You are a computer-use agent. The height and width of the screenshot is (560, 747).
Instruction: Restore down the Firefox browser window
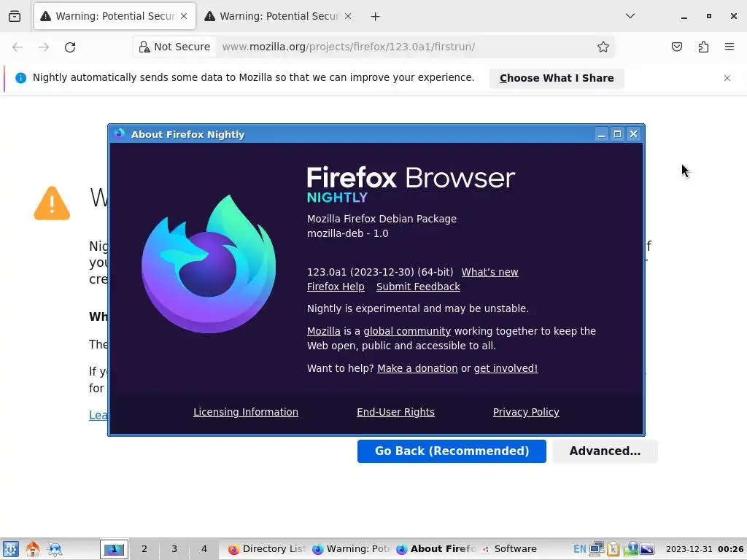709,16
